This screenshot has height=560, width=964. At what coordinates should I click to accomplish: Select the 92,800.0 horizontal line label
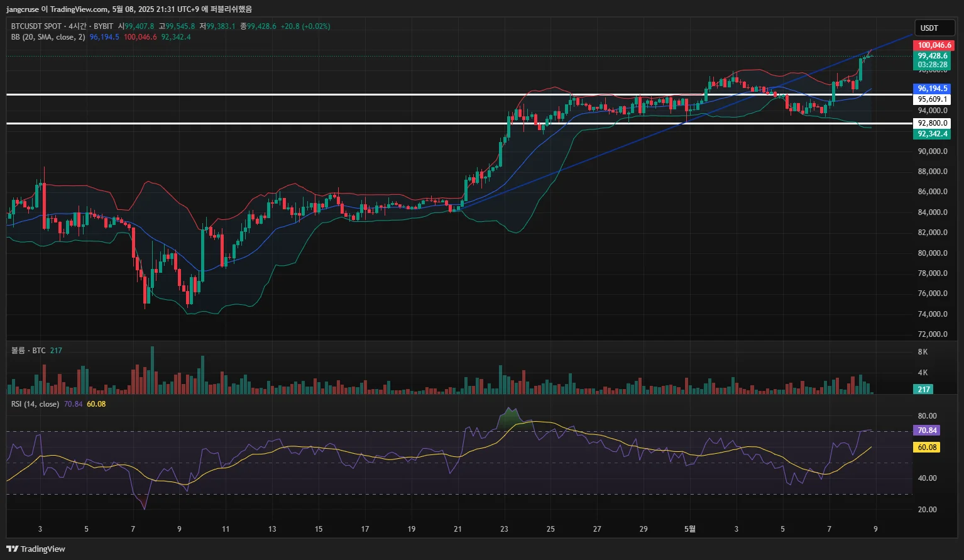tap(933, 123)
